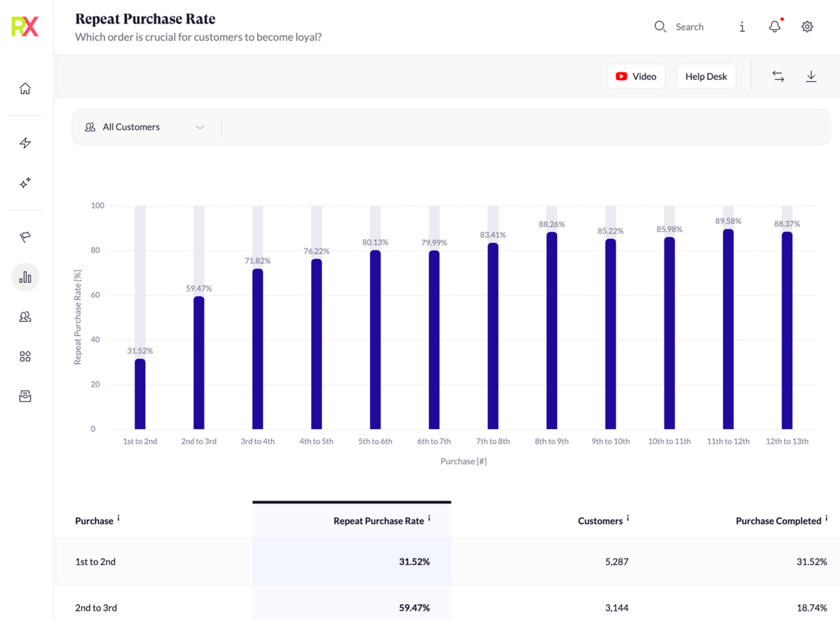Click the info icon in header
This screenshot has width=840, height=620.
(742, 27)
